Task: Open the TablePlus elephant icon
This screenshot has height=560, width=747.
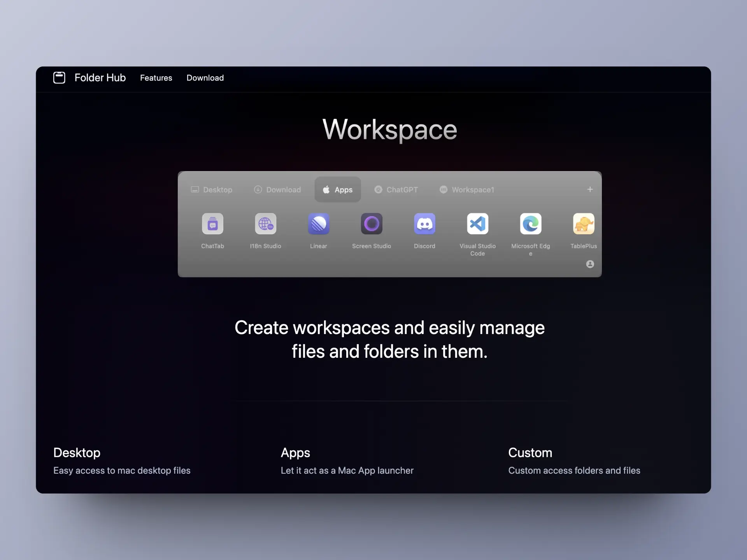Action: [x=583, y=224]
